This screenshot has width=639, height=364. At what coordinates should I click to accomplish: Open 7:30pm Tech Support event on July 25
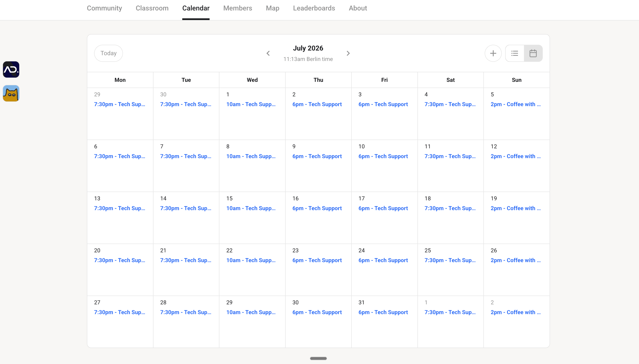click(x=450, y=260)
